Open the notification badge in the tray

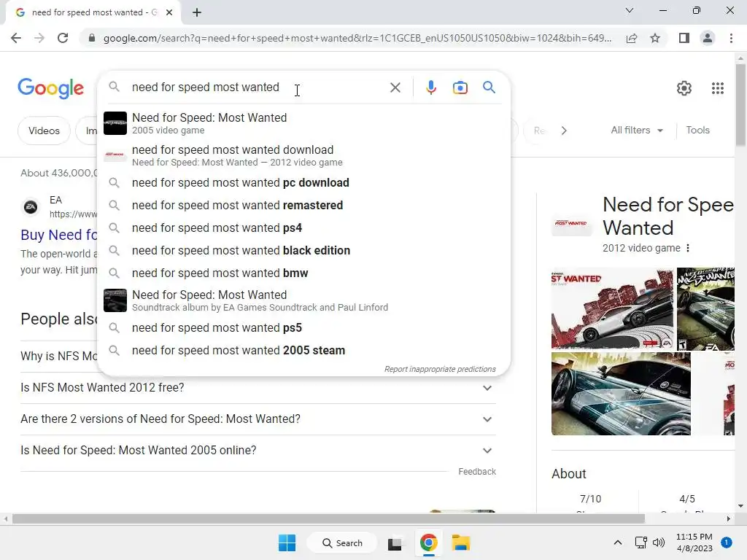(x=727, y=542)
